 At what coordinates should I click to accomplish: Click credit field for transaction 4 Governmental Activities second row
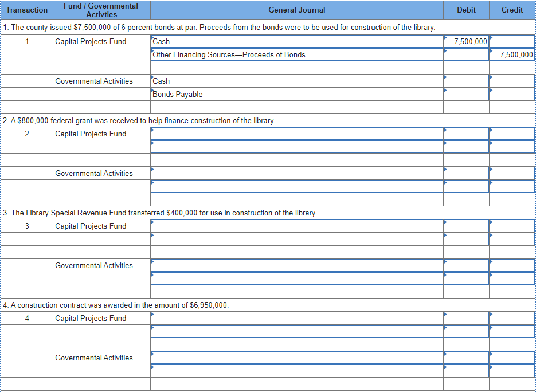512,371
